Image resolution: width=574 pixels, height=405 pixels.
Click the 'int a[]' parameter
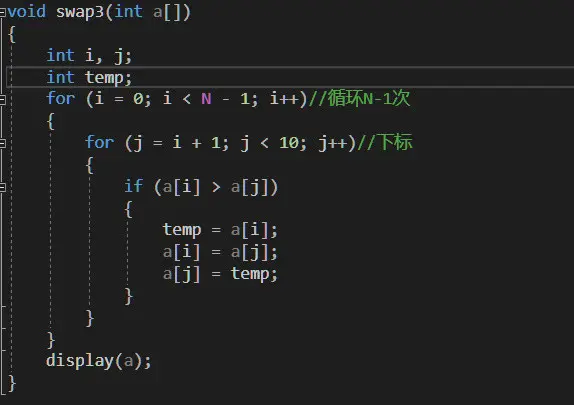click(148, 12)
